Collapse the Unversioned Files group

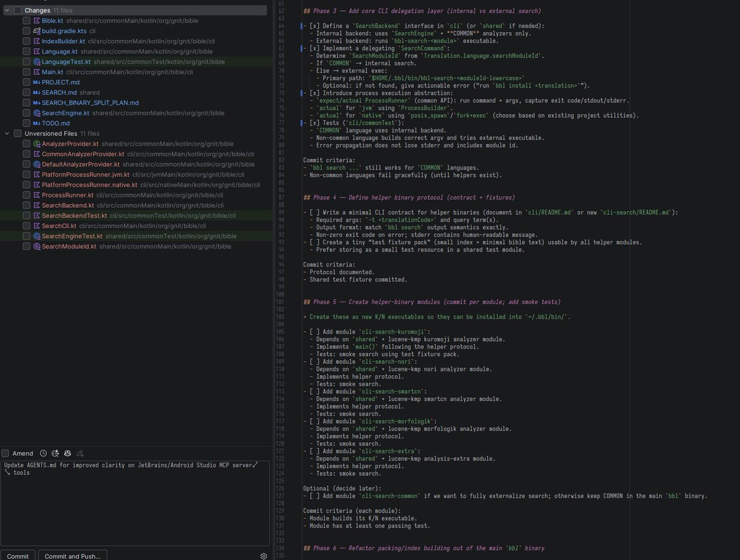[7, 133]
